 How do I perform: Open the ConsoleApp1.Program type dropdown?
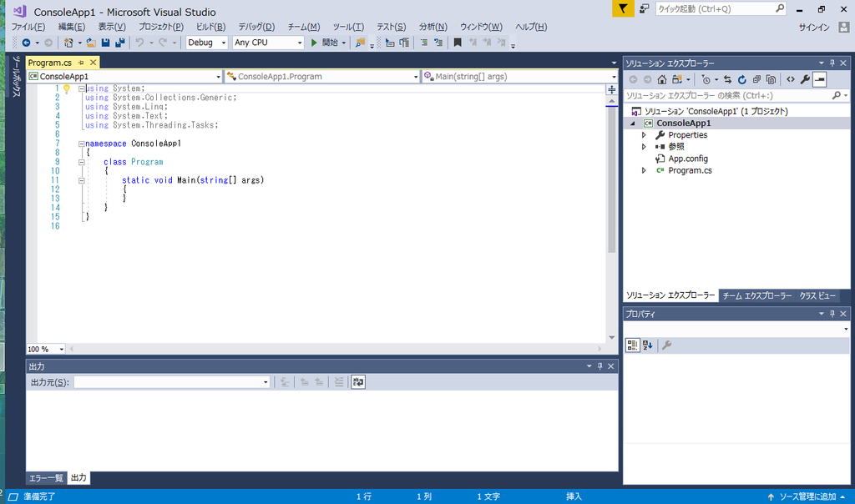pos(323,76)
